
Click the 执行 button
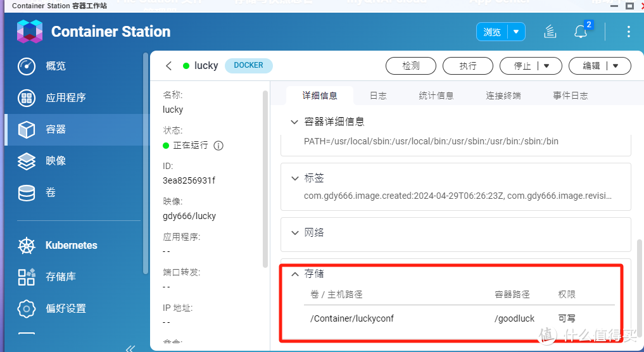click(468, 66)
